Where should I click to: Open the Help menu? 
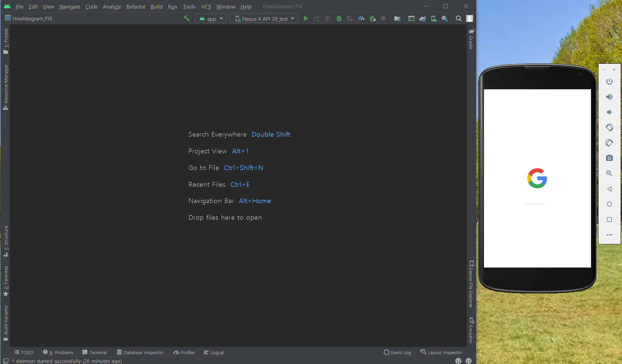click(246, 6)
